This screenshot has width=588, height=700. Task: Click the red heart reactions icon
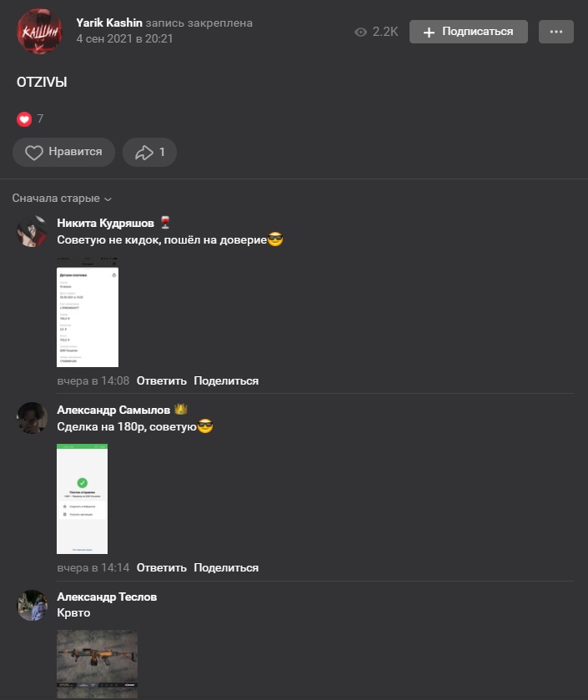click(24, 119)
